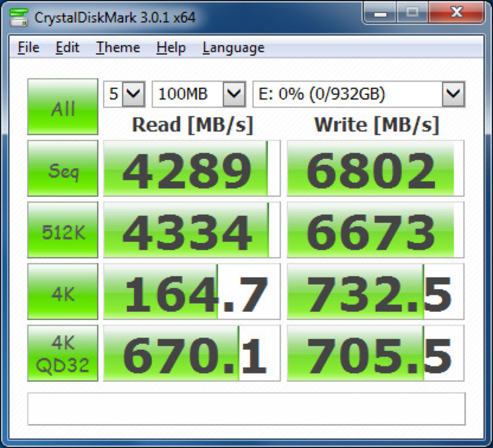Start the 4K benchmark test
Screen dimensions: 493x448
63,292
